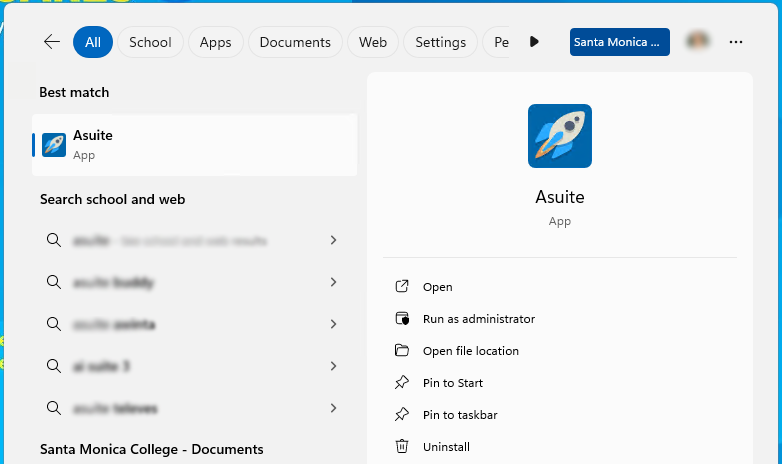Expand the fifth web search suggestion chevron
This screenshot has width=782, height=464.
[333, 408]
